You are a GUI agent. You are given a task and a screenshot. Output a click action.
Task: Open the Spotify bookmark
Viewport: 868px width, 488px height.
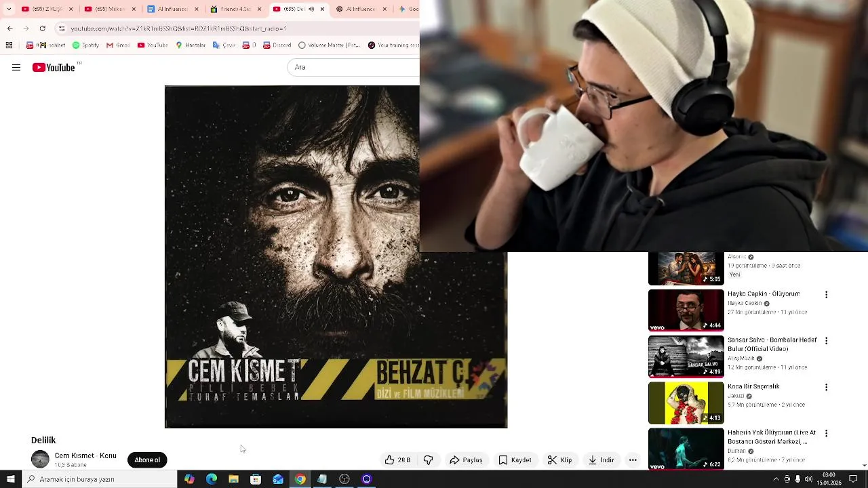(x=85, y=45)
